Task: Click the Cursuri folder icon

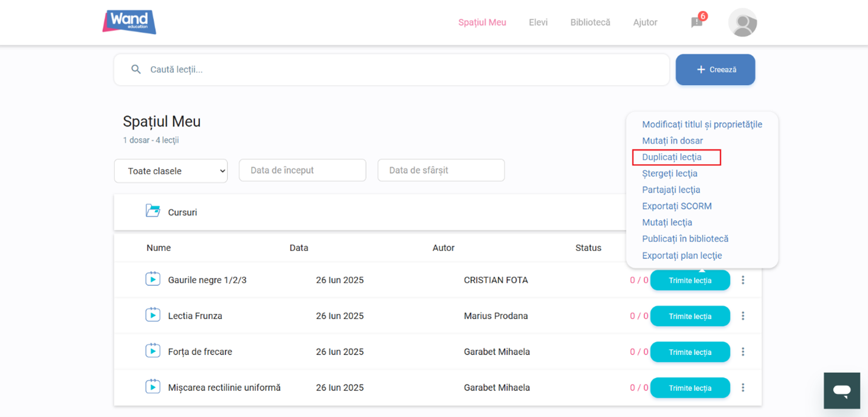Action: 153,212
